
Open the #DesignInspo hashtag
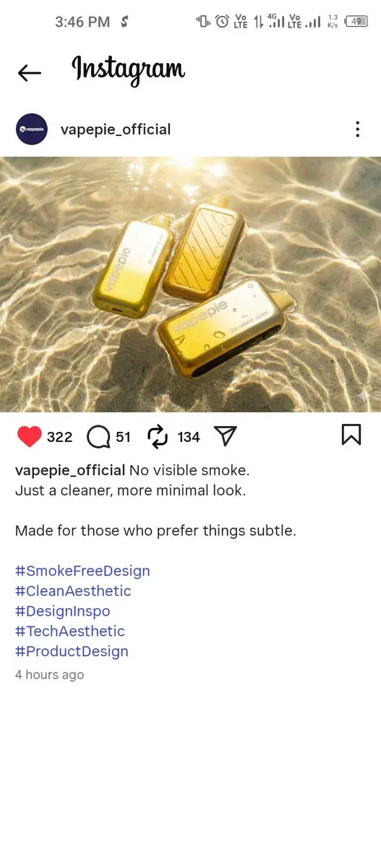click(63, 611)
